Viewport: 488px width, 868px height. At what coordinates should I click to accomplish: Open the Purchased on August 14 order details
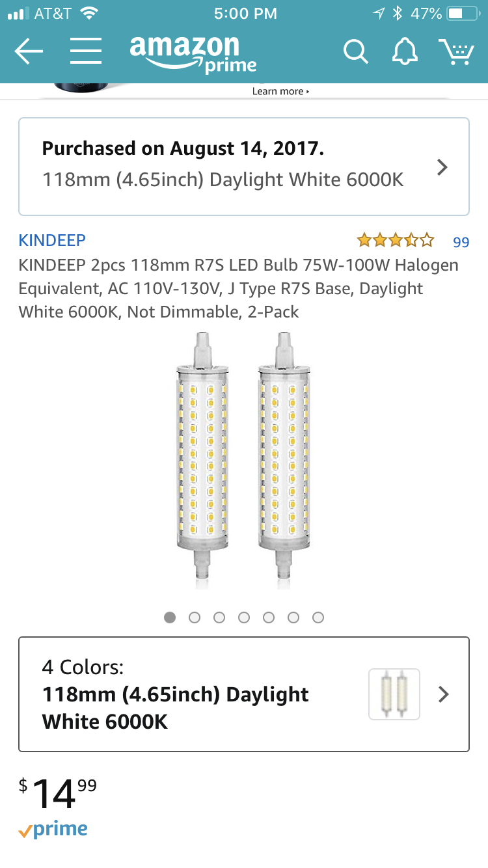click(244, 167)
